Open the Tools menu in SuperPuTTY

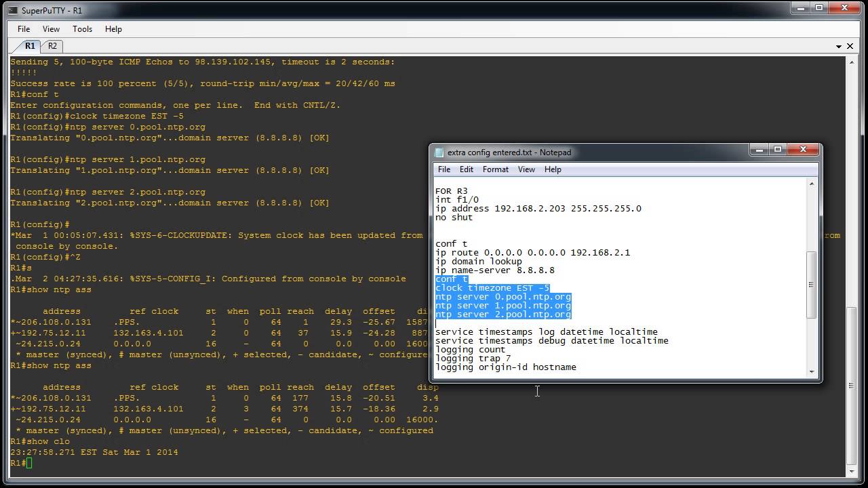point(82,29)
